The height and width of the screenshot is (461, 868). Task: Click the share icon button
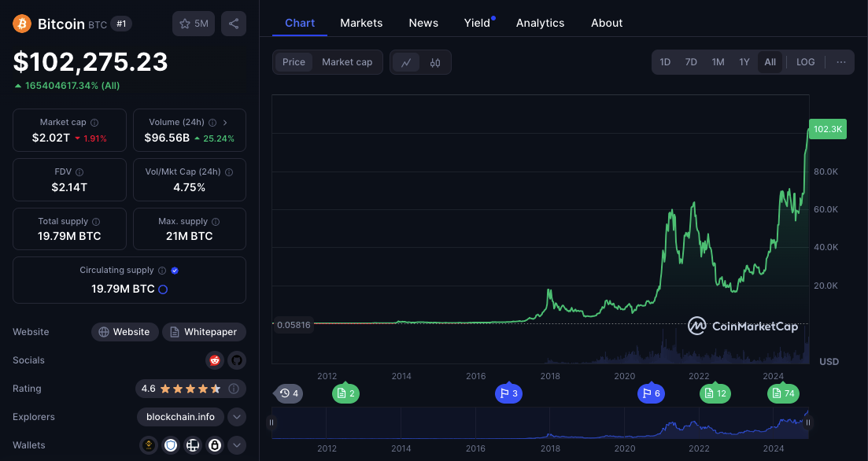click(234, 24)
